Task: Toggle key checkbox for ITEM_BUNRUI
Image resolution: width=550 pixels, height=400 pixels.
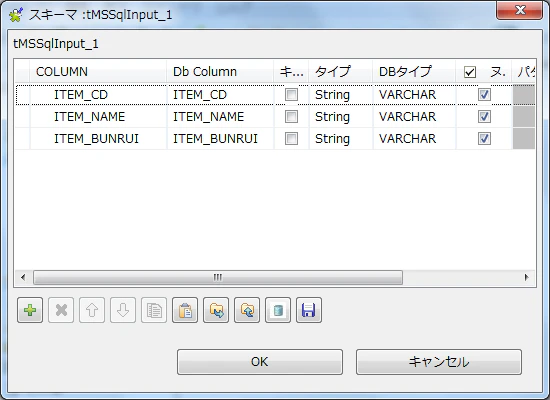Action: click(291, 139)
